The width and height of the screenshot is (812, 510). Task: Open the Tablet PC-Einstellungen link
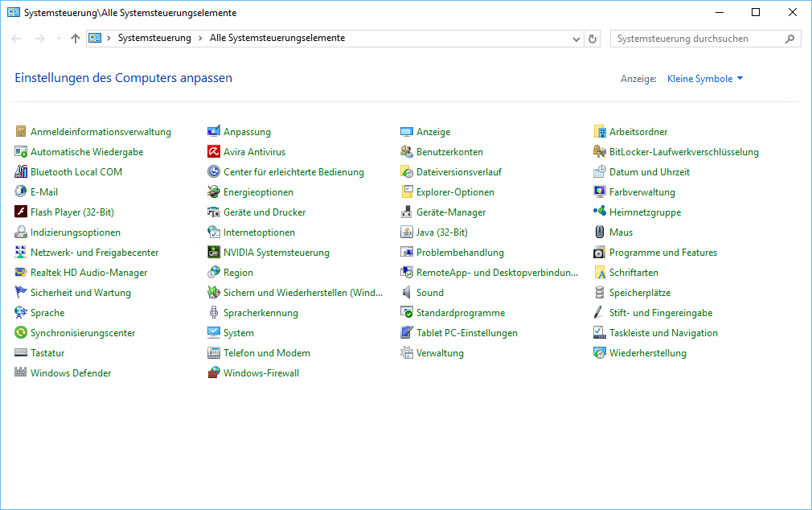[x=466, y=333]
